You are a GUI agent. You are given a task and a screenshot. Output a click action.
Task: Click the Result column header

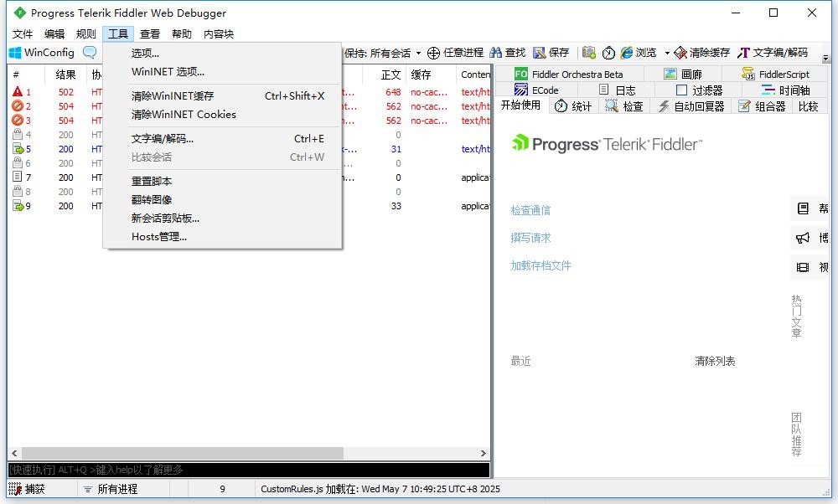65,75
